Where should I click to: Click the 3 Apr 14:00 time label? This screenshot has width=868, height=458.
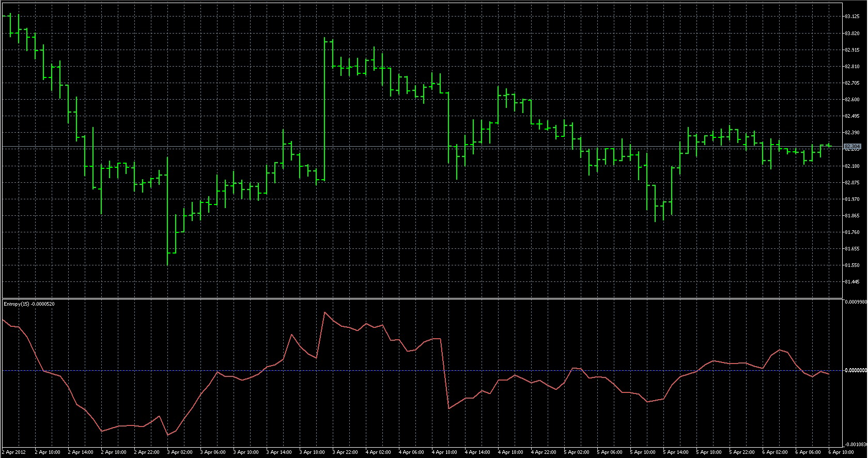pyautogui.click(x=279, y=452)
